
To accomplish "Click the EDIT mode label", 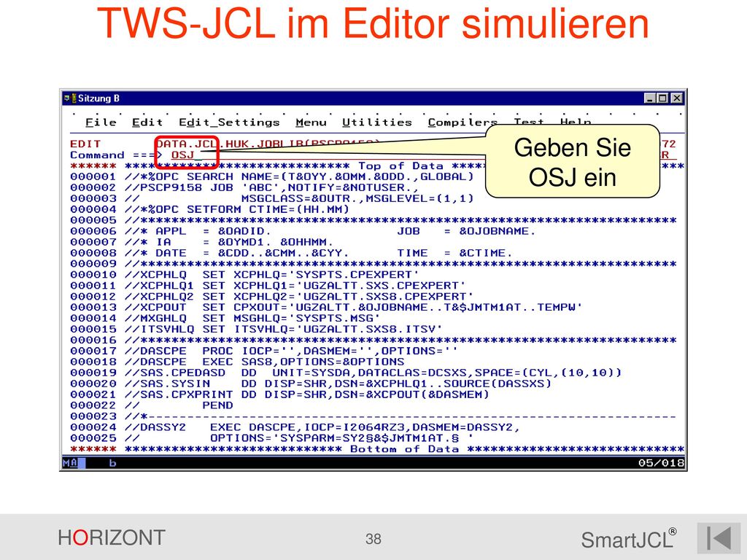I will pyautogui.click(x=85, y=144).
